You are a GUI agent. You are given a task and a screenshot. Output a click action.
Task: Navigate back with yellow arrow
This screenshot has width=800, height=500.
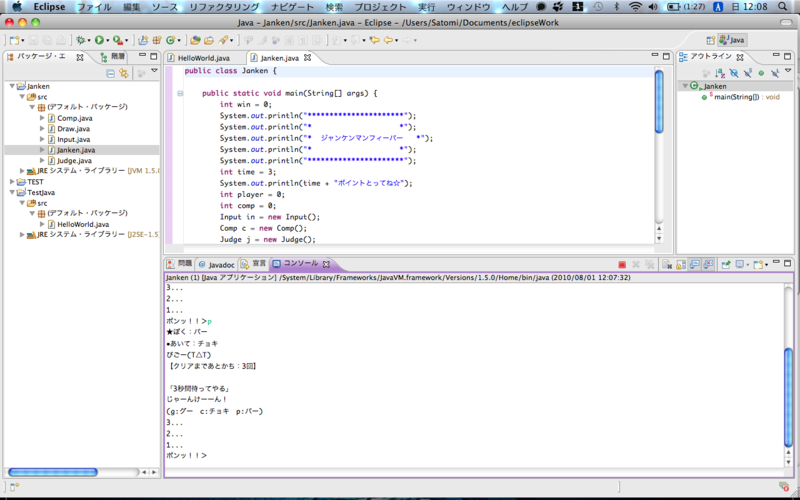[x=388, y=40]
